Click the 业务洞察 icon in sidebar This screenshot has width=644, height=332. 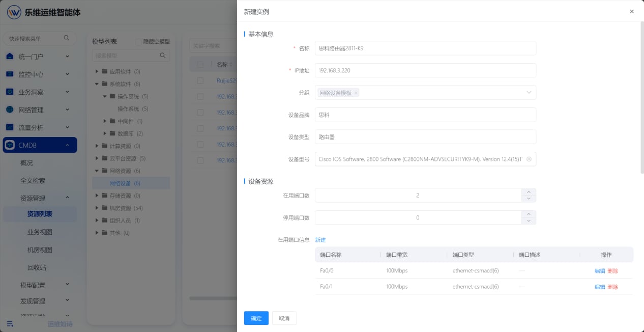(10, 92)
